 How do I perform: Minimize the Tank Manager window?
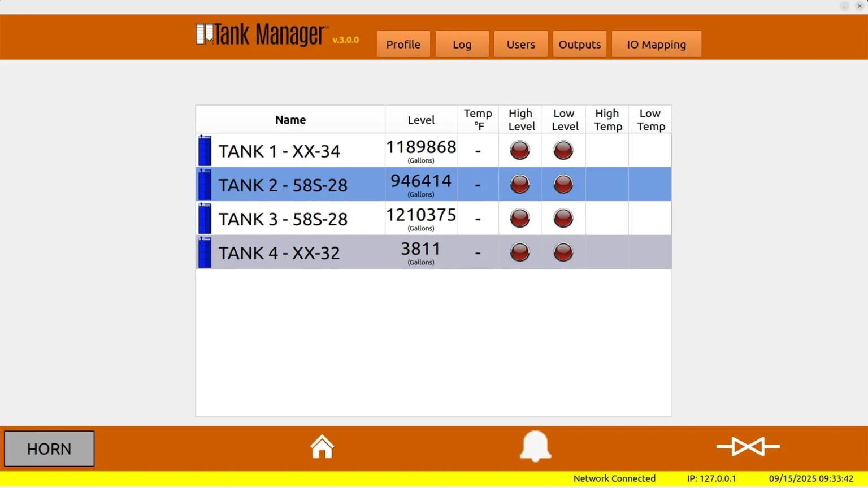pos(844,6)
